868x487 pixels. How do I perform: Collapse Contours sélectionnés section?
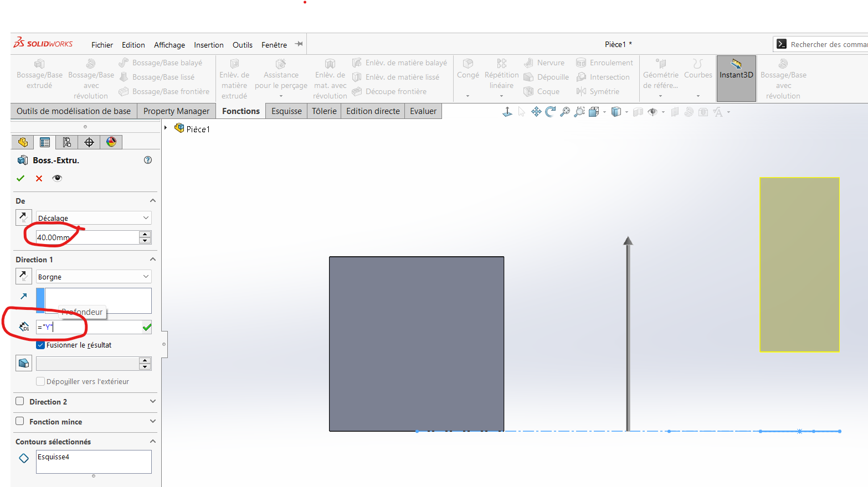click(x=153, y=441)
